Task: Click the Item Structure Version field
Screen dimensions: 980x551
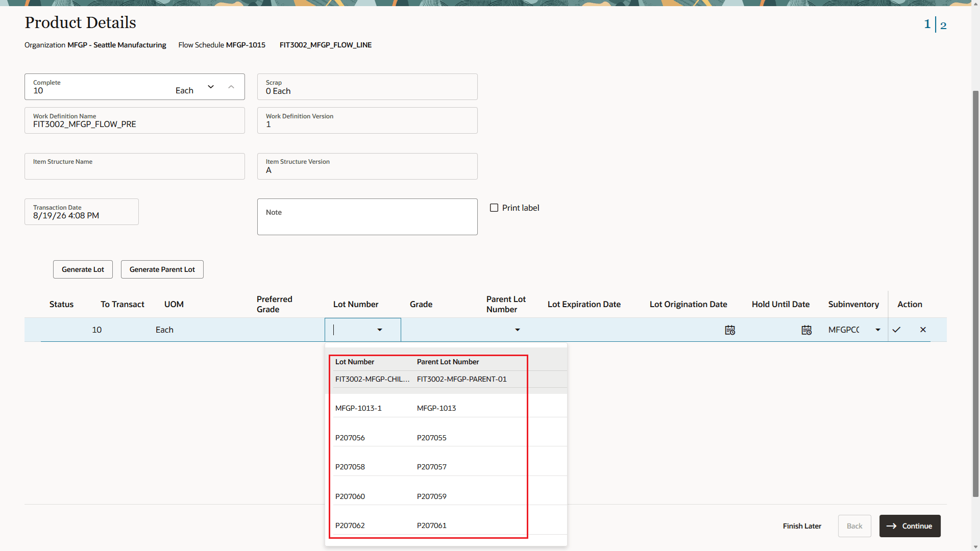Action: point(367,166)
